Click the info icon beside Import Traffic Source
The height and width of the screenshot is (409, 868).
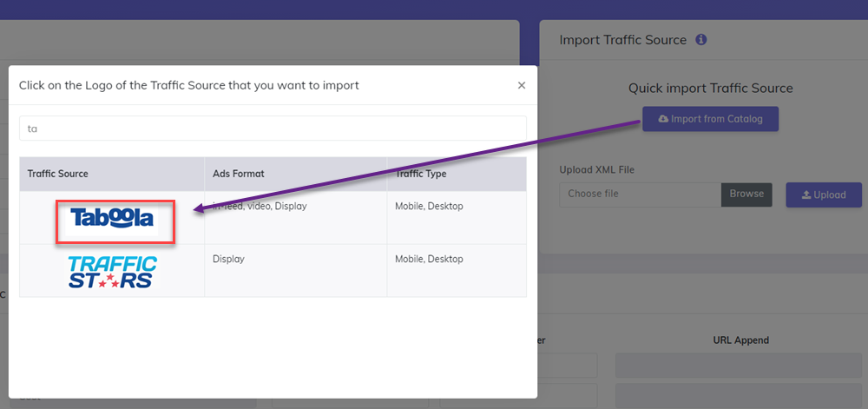pos(701,40)
